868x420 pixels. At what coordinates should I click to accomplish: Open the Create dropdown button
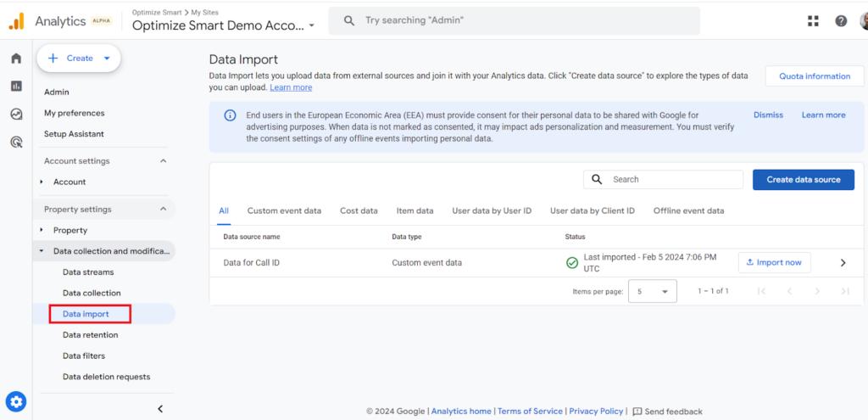79,59
